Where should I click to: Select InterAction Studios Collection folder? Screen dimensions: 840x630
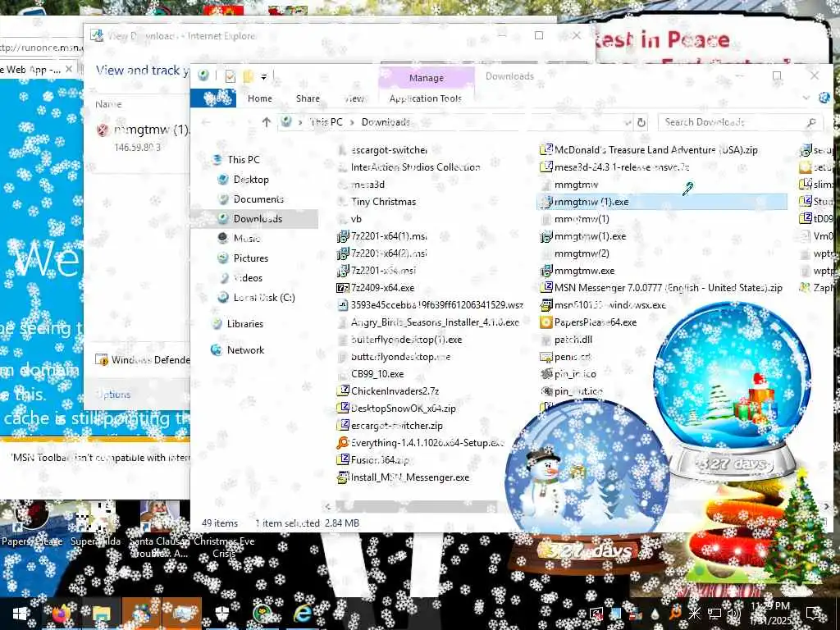click(x=415, y=167)
